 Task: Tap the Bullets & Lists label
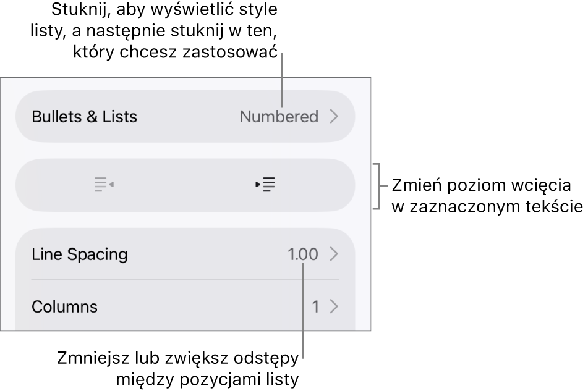tap(84, 117)
